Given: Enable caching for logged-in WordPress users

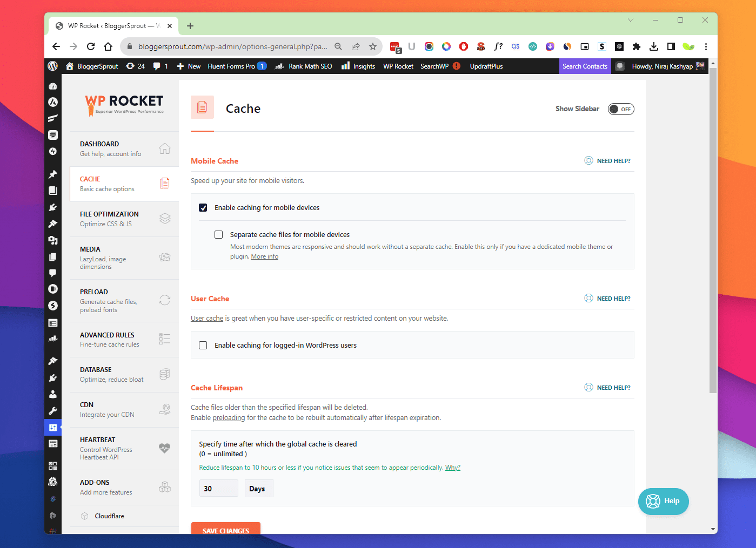Looking at the screenshot, I should pos(203,346).
